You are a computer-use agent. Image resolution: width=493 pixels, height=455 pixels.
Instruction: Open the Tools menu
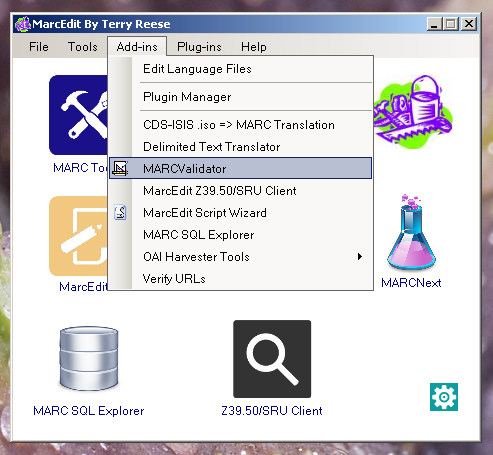coord(83,47)
